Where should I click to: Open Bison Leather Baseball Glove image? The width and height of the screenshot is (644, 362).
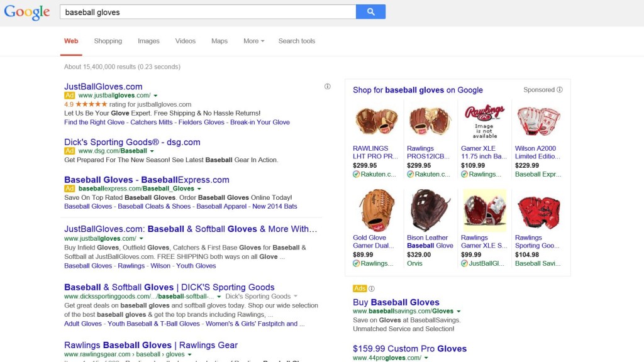pos(430,210)
